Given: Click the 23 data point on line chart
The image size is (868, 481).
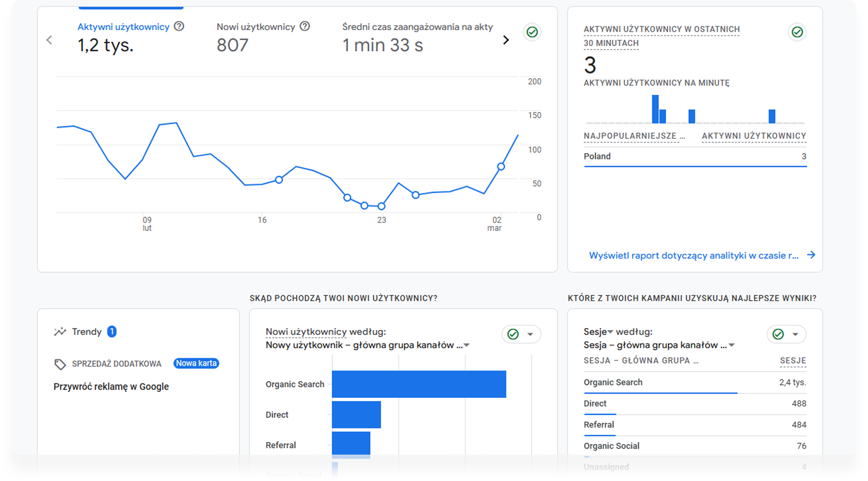Looking at the screenshot, I should (381, 206).
